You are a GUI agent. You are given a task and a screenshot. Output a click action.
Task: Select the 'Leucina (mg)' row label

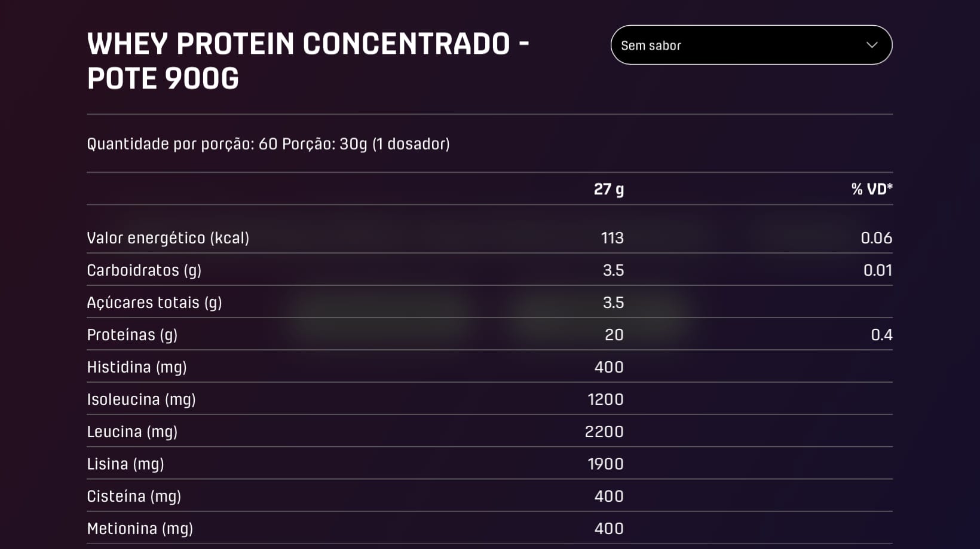[132, 432]
